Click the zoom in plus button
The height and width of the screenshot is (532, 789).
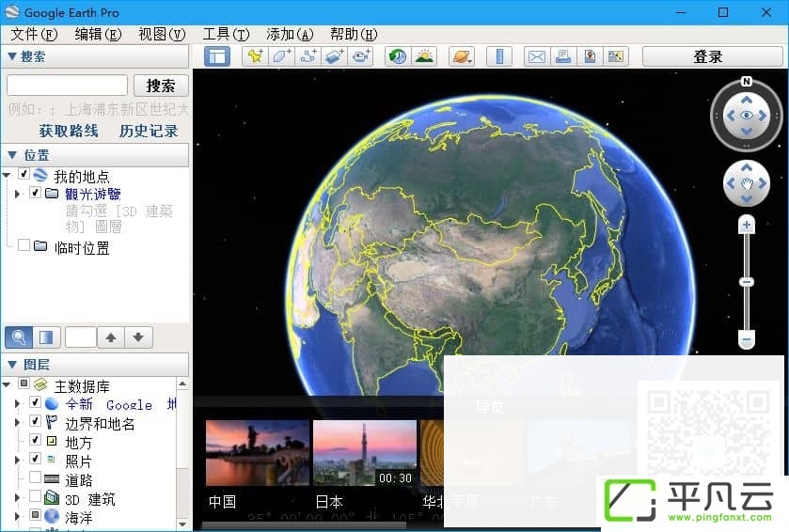(747, 225)
